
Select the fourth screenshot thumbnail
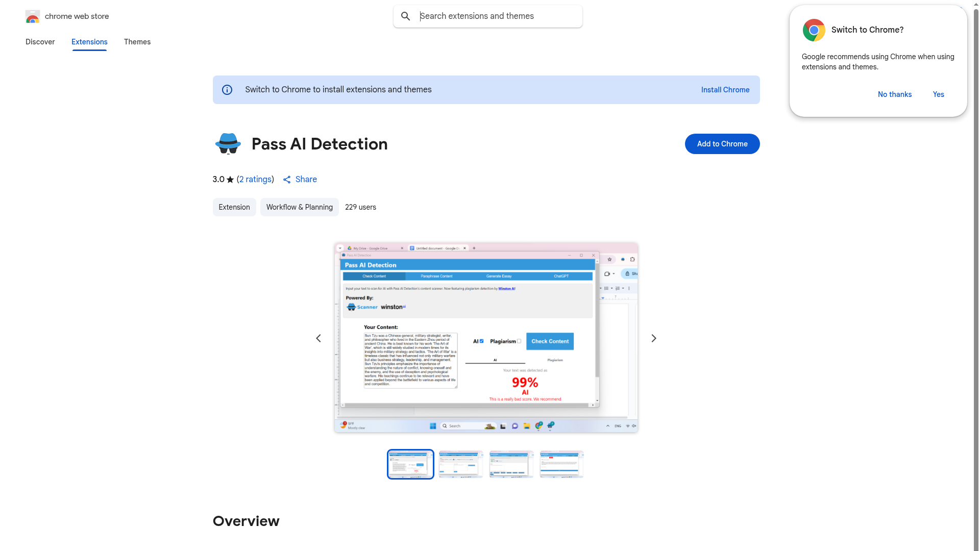point(562,464)
